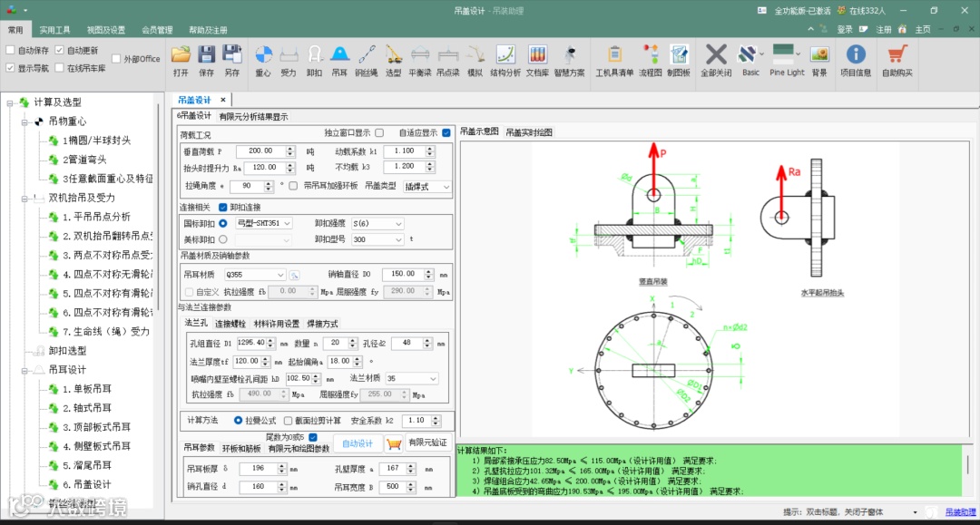This screenshot has height=525, width=980.
Task: Select tree item 卸扣选型
Action: point(67,351)
